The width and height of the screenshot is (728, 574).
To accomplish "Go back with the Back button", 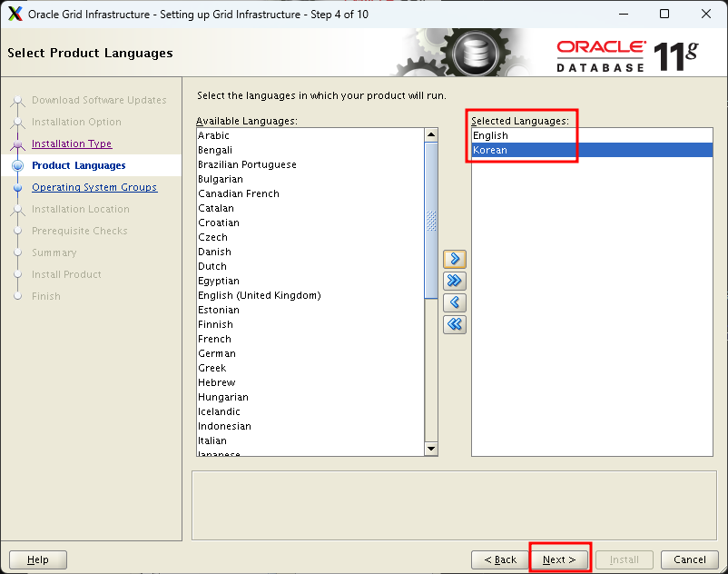I will coord(500,559).
